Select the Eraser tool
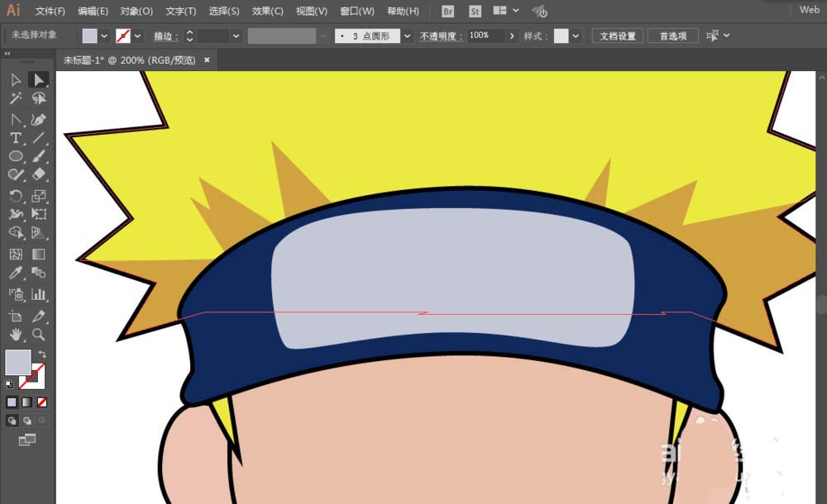Viewport: 827px width, 504px height. pyautogui.click(x=39, y=174)
